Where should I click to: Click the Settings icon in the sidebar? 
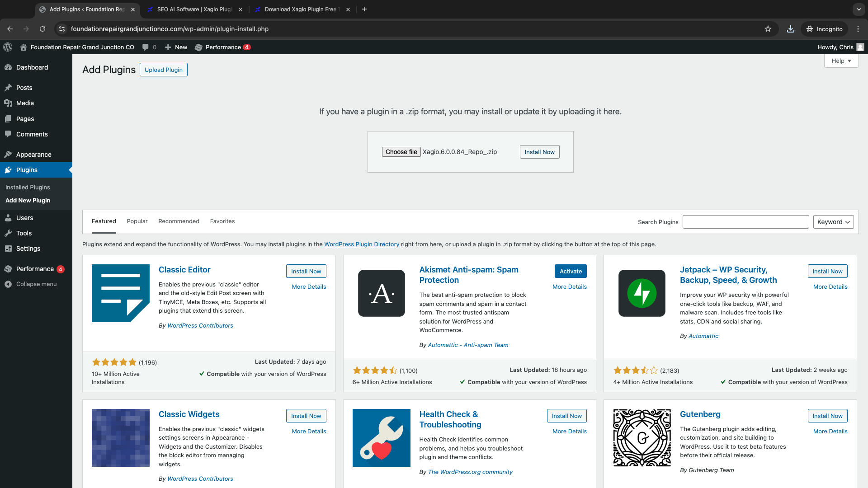pyautogui.click(x=8, y=249)
